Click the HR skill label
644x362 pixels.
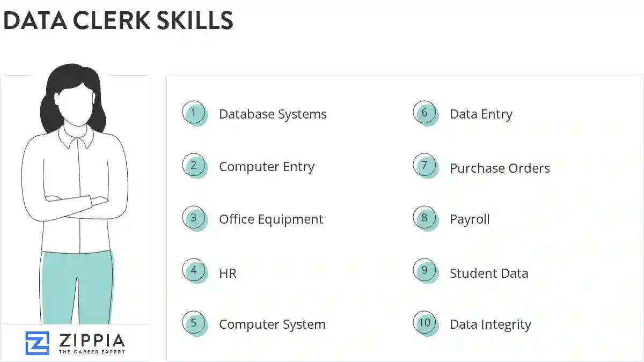(x=228, y=274)
